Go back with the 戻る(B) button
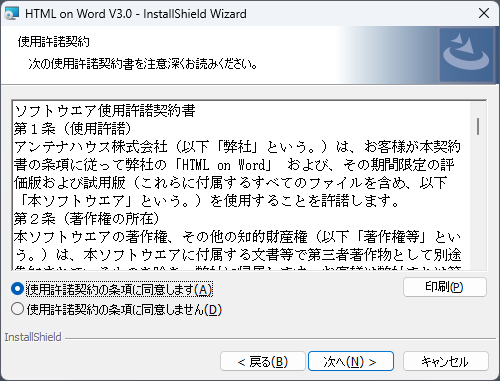The height and width of the screenshot is (381, 500). (263, 361)
